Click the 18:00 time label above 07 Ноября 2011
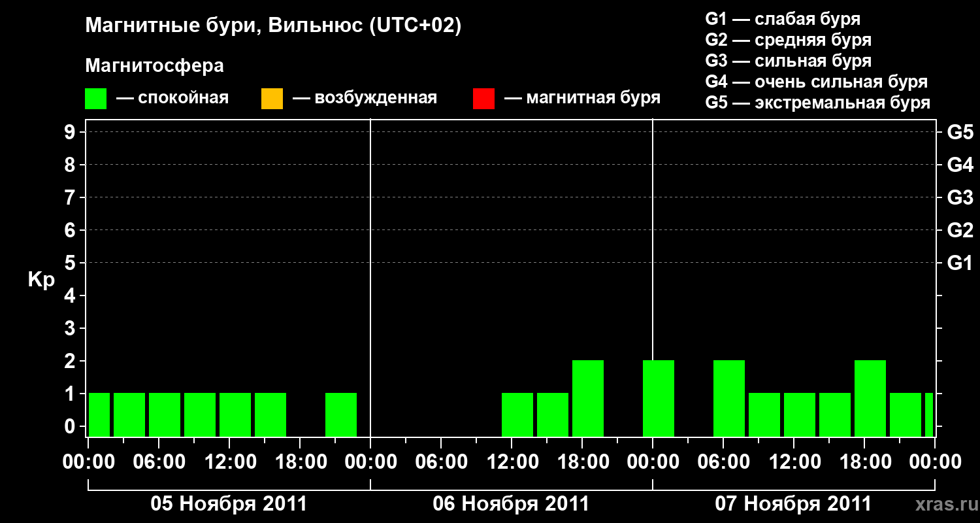This screenshot has width=980, height=523. (864, 462)
